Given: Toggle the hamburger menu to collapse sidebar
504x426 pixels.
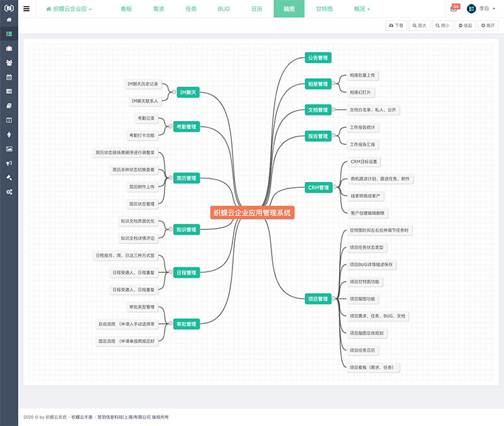Looking at the screenshot, I should (x=26, y=9).
